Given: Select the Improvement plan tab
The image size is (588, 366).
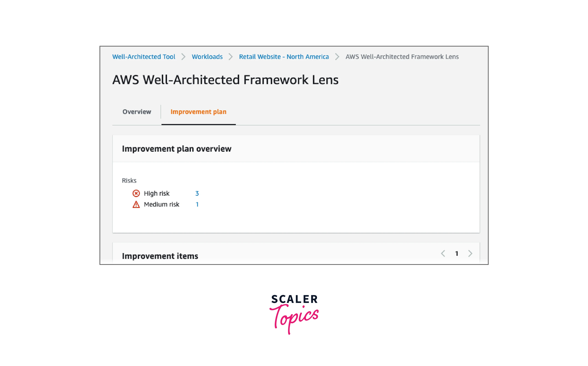Looking at the screenshot, I should 198,112.
